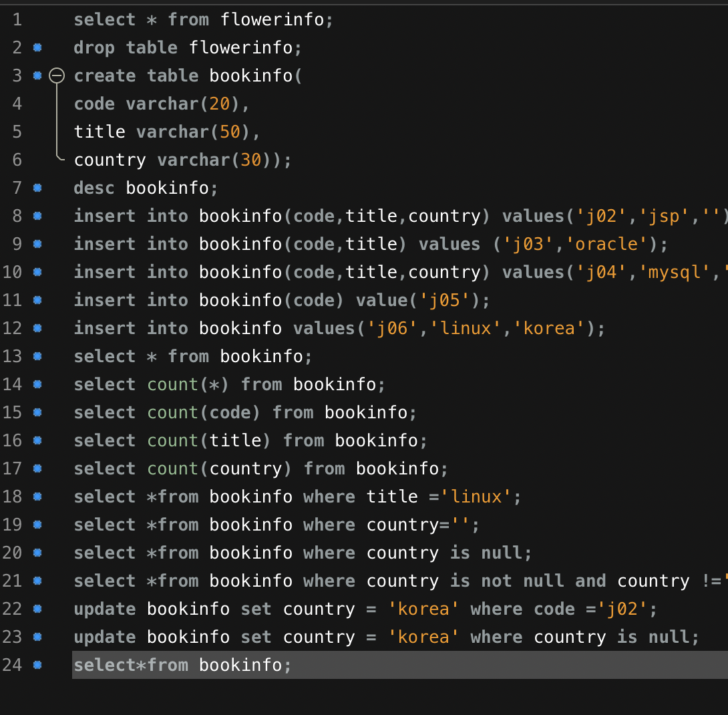Click the highlighted 'select*from bookinfo;' last line

coord(182,665)
